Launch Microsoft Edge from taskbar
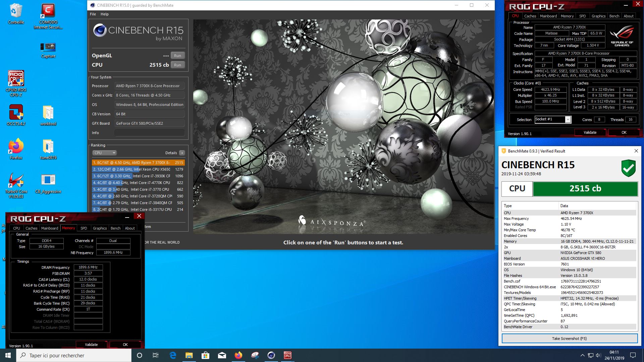The image size is (644, 362). [x=173, y=355]
